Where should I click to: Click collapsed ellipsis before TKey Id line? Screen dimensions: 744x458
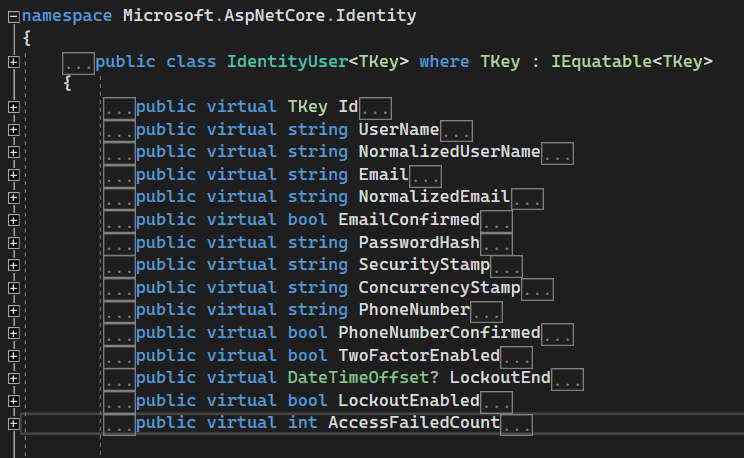pyautogui.click(x=119, y=108)
